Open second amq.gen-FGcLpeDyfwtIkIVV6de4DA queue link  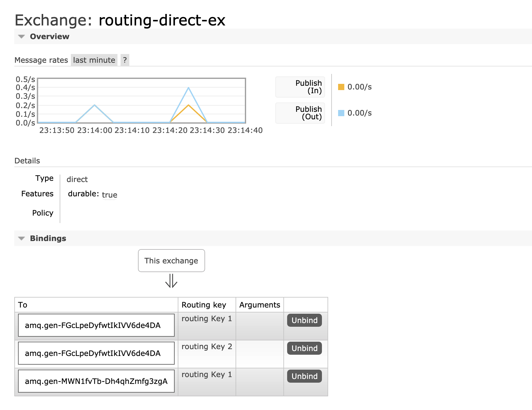93,353
